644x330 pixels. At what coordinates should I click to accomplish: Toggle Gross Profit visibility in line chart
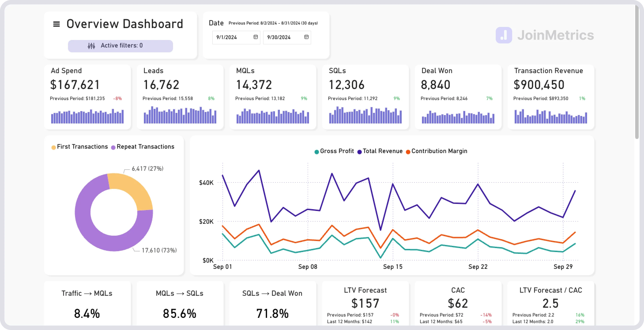tap(337, 151)
